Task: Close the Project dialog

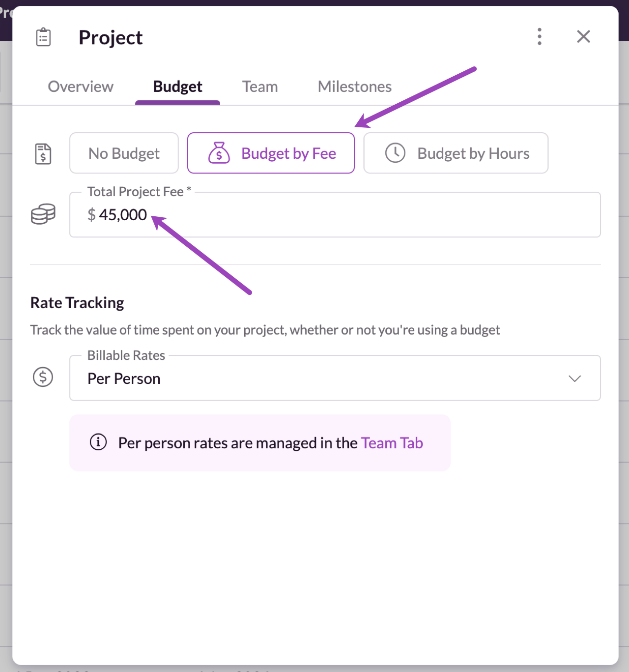Action: click(583, 36)
